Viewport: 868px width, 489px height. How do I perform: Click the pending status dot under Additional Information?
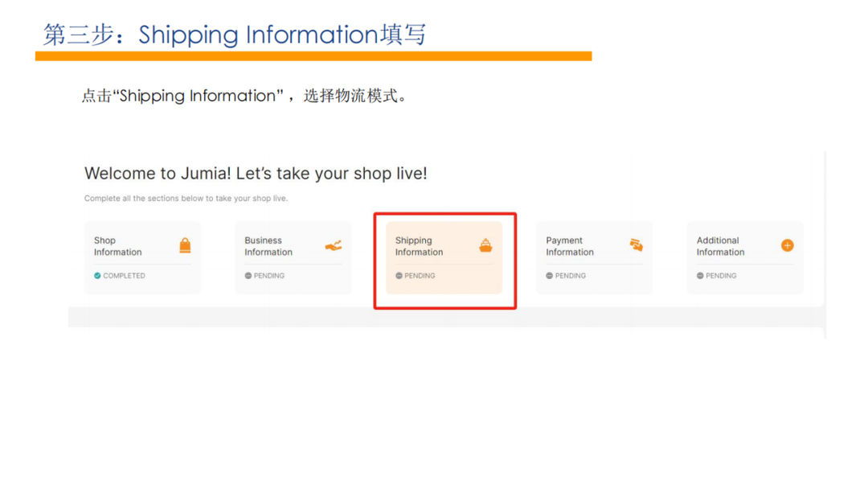pos(700,276)
